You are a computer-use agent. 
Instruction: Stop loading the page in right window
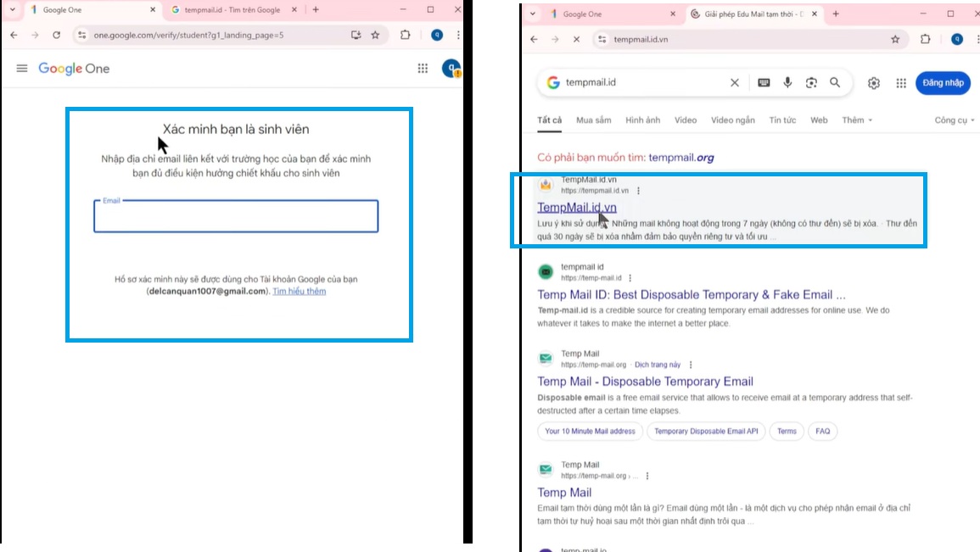coord(576,39)
